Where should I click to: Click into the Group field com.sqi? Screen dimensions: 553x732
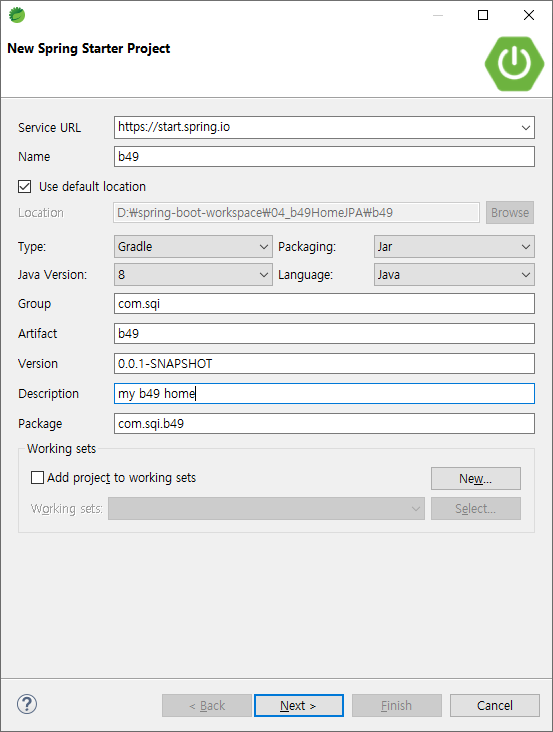point(324,304)
